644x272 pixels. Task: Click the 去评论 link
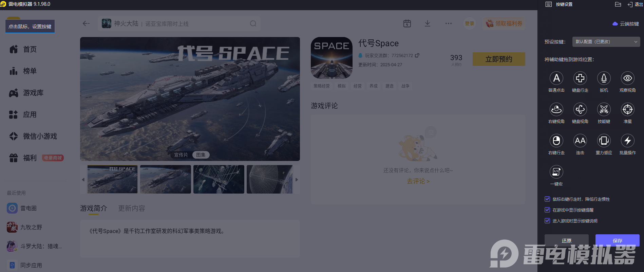point(418,181)
